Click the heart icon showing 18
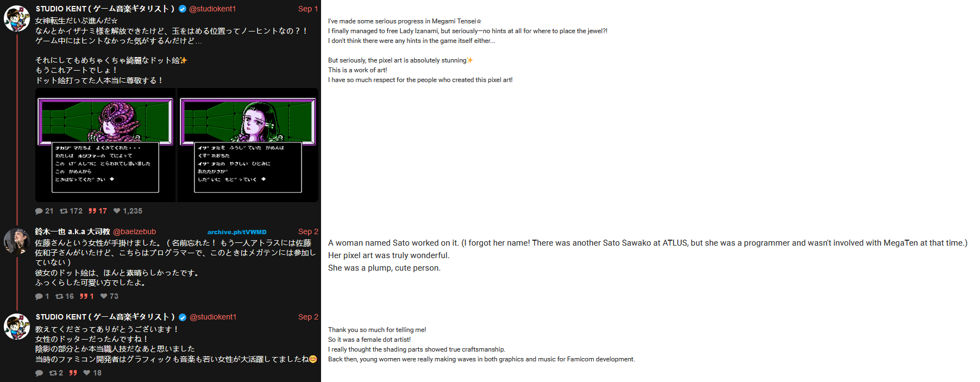 [87, 373]
